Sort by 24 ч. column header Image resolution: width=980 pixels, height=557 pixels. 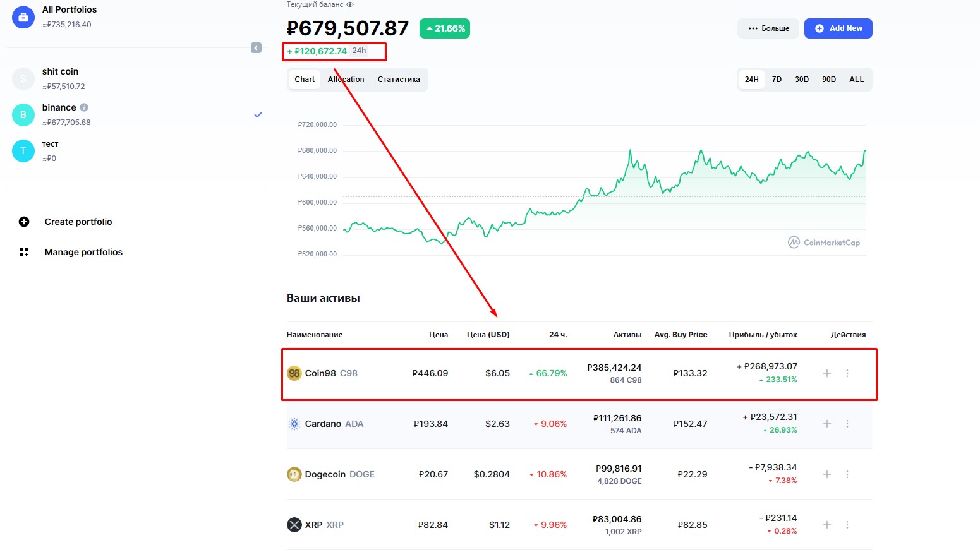tap(558, 335)
